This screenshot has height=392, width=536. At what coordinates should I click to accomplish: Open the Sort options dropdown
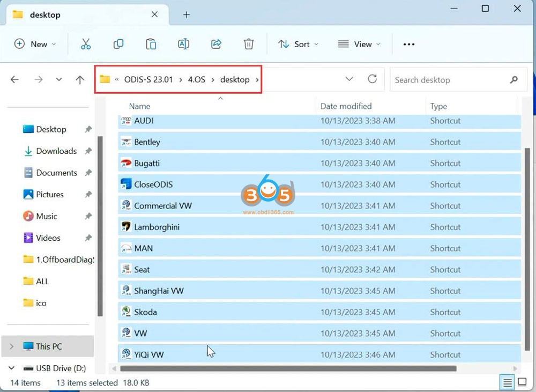click(x=298, y=44)
